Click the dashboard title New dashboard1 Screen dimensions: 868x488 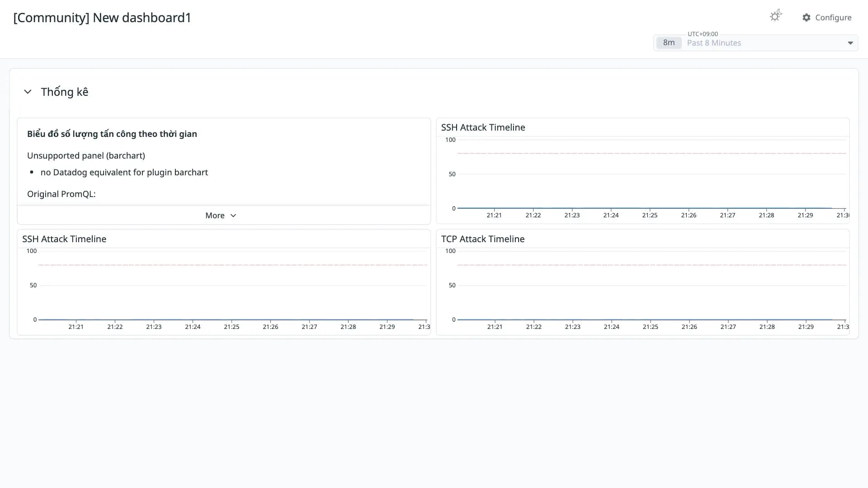tap(102, 18)
